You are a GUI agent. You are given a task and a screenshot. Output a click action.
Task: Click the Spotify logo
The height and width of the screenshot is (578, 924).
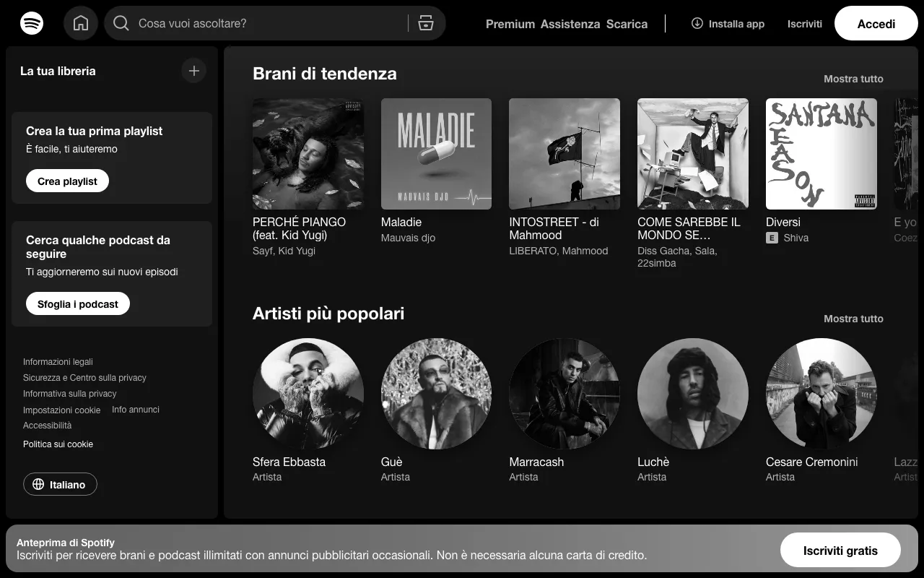(32, 23)
